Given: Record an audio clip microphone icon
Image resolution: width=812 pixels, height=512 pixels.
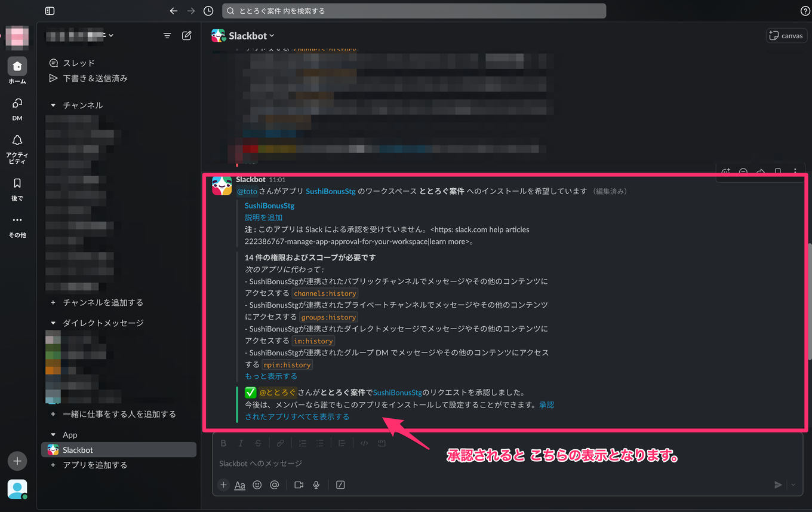Looking at the screenshot, I should (316, 485).
